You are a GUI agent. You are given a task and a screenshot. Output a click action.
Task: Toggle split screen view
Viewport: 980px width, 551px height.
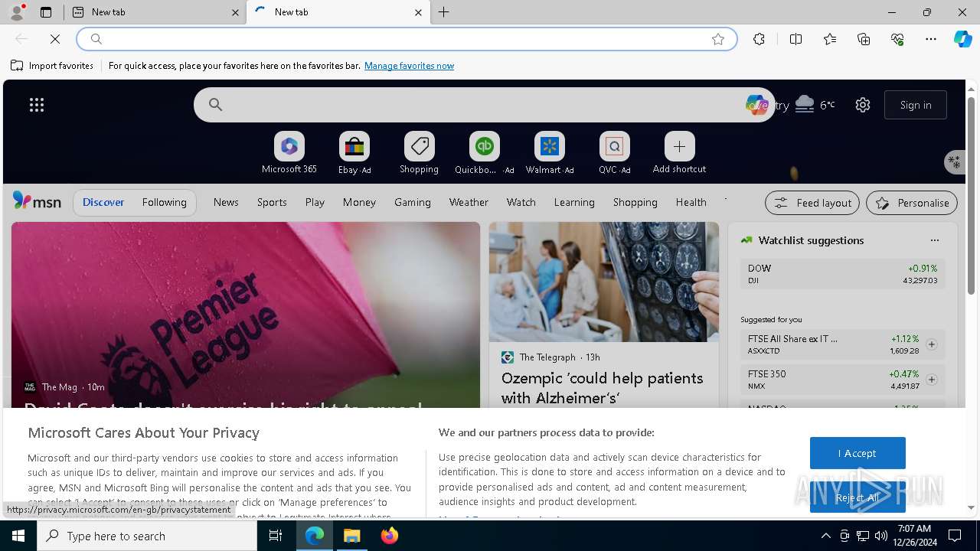point(795,39)
